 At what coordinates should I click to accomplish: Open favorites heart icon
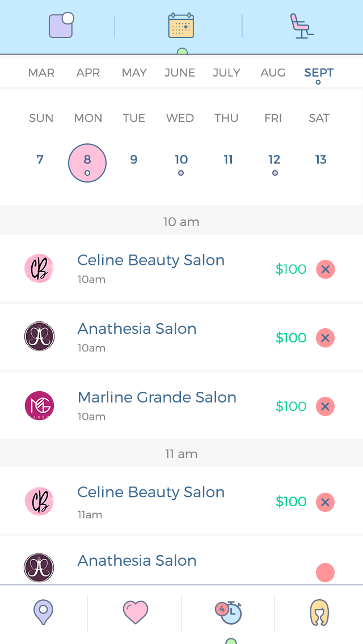tap(135, 613)
